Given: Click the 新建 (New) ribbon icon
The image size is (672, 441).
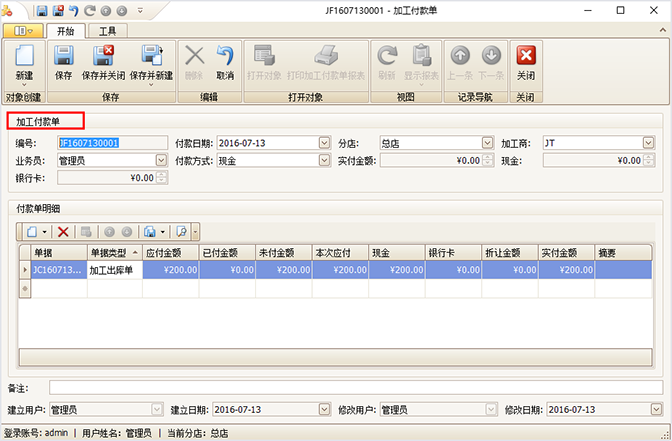Looking at the screenshot, I should click(x=23, y=62).
